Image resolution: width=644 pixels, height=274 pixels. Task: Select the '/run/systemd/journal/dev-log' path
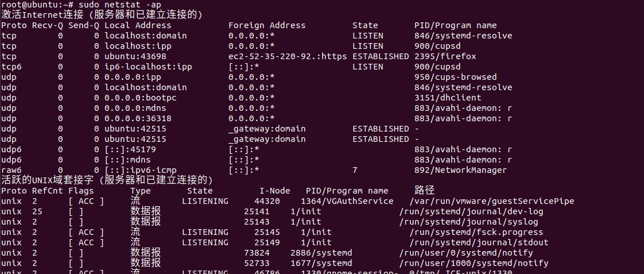471,211
